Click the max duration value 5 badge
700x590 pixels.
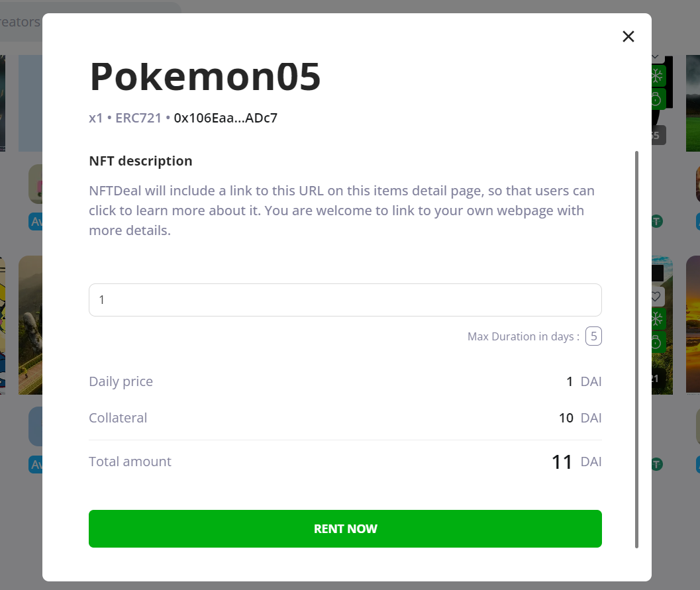coord(593,336)
